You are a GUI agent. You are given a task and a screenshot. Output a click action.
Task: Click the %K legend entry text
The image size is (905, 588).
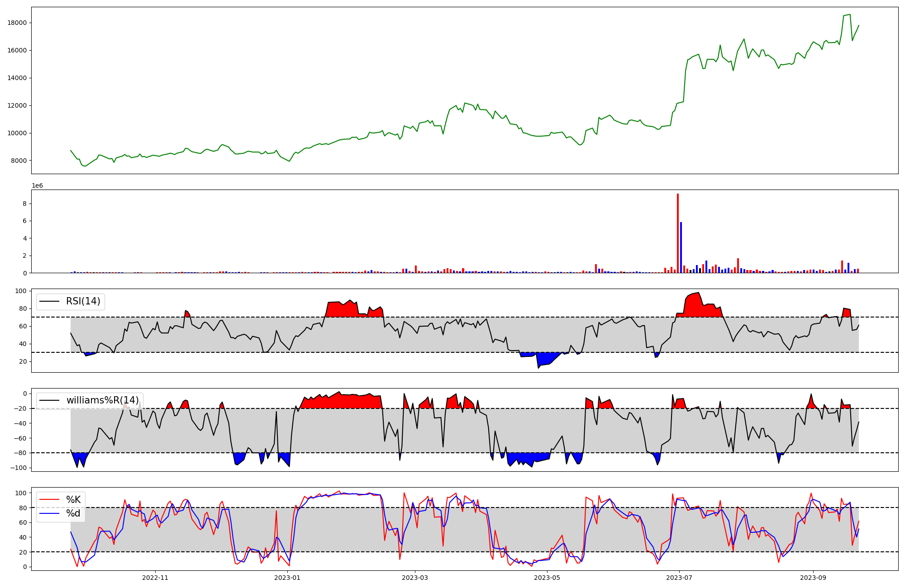73,500
